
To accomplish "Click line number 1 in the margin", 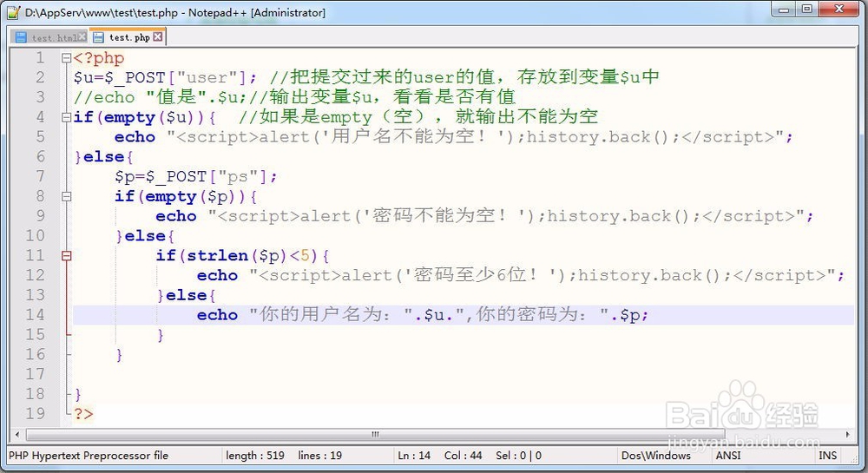I will tap(40, 57).
